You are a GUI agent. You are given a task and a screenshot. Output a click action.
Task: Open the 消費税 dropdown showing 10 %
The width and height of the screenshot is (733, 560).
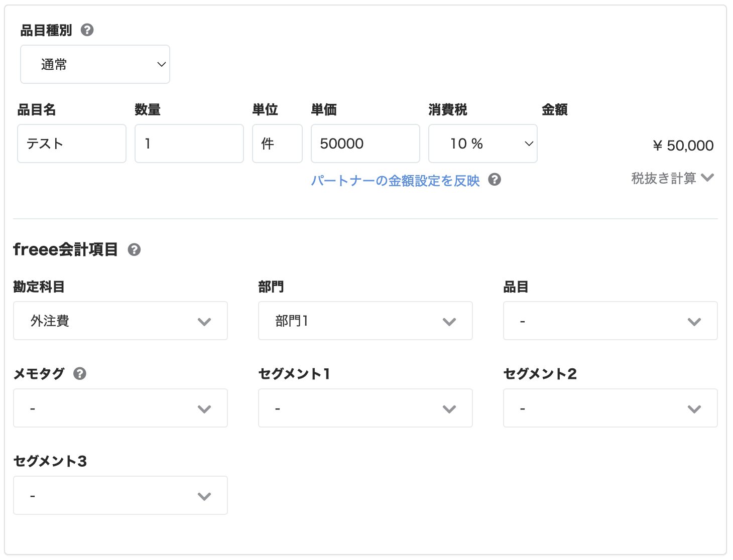click(483, 144)
